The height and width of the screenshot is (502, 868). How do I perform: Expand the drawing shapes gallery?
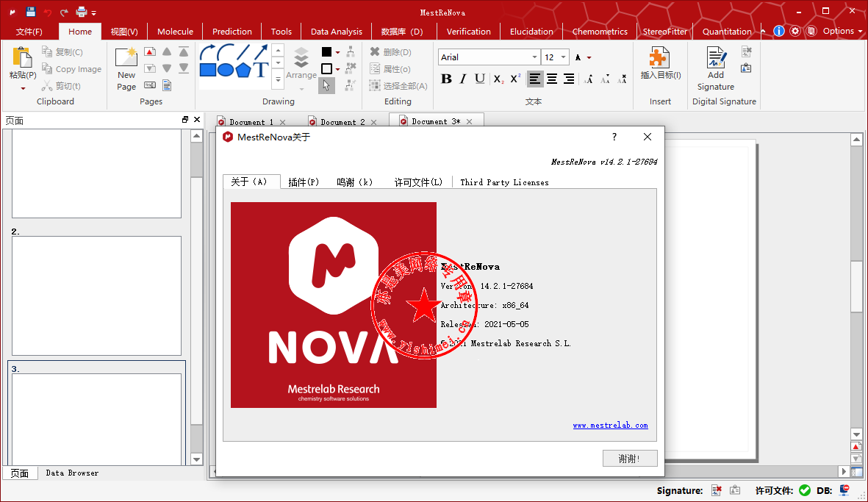pos(278,80)
